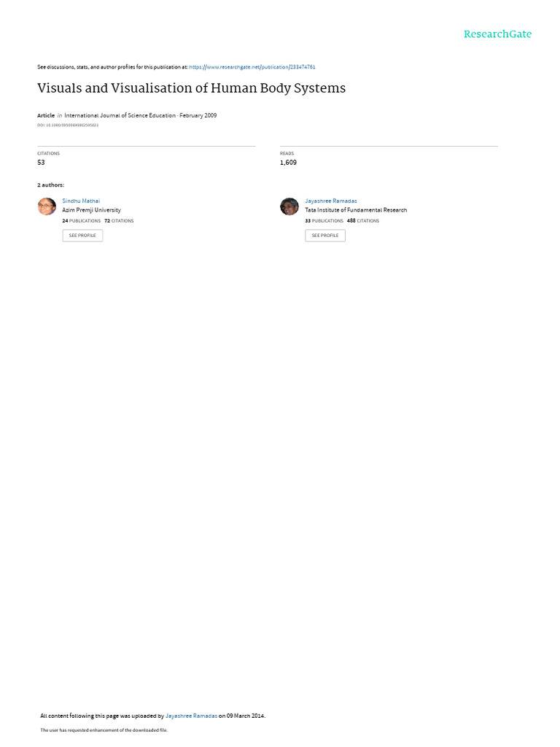Open Jayashree Ramadas's author name link near photo
The height and width of the screenshot is (747, 560).
331,201
